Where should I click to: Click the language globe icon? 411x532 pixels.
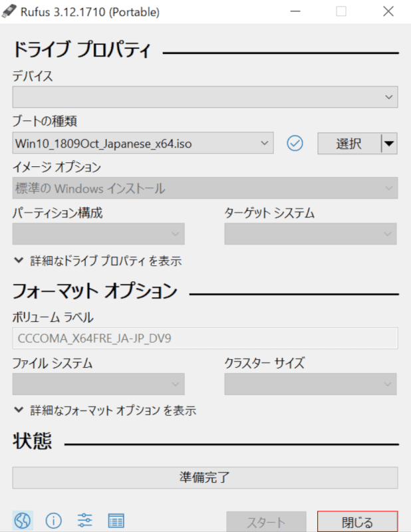(23, 520)
